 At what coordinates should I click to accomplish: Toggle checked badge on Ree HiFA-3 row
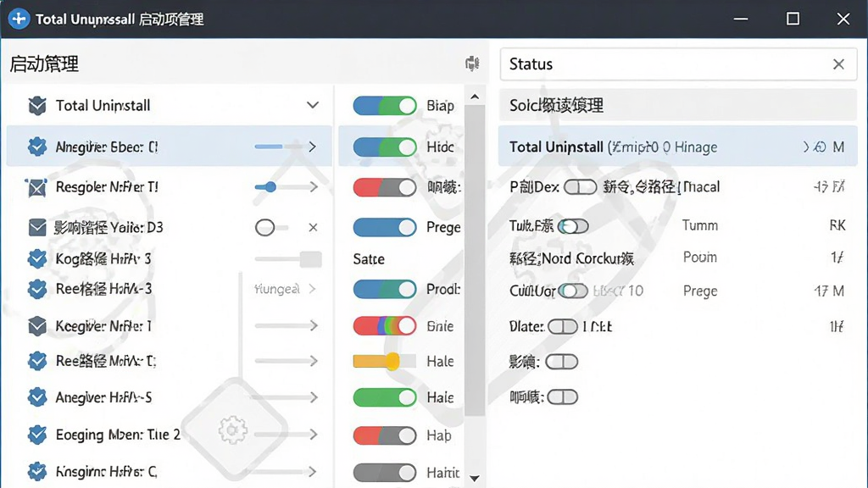point(37,289)
